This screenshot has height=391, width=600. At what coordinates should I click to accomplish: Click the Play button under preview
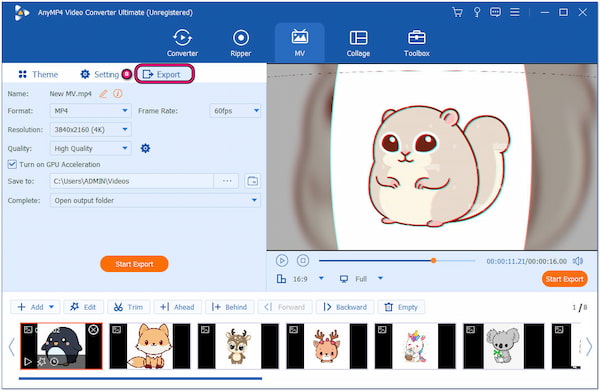282,261
